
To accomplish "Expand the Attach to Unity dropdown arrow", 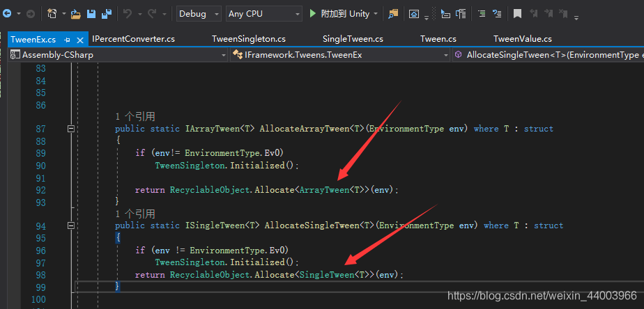I will click(x=376, y=14).
